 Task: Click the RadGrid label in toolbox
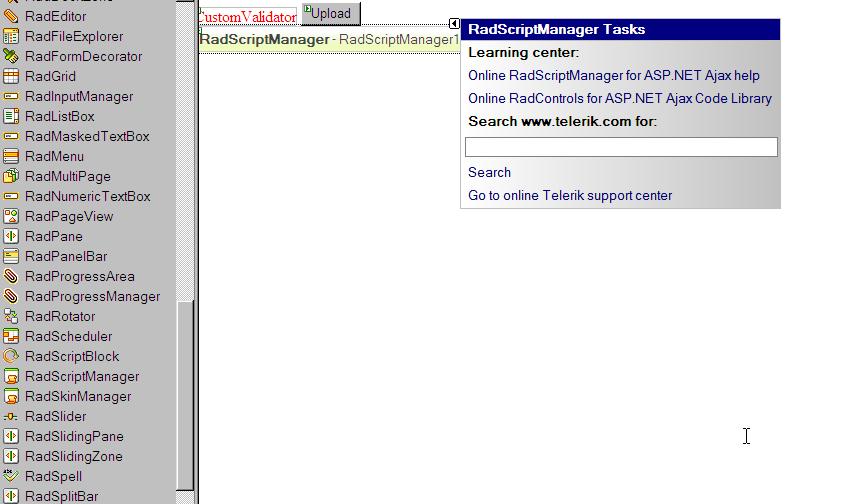click(x=50, y=76)
